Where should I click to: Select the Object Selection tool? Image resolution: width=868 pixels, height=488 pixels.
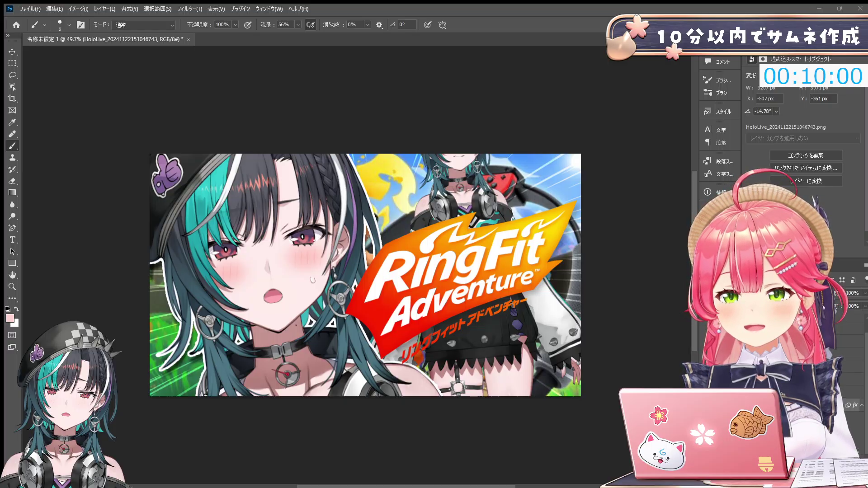[x=12, y=87]
